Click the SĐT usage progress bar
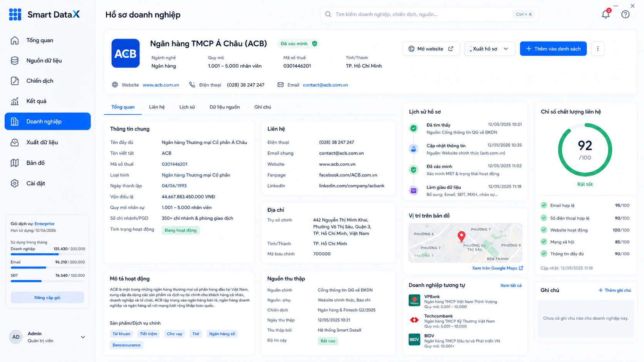The height and width of the screenshot is (362, 644). point(47,281)
